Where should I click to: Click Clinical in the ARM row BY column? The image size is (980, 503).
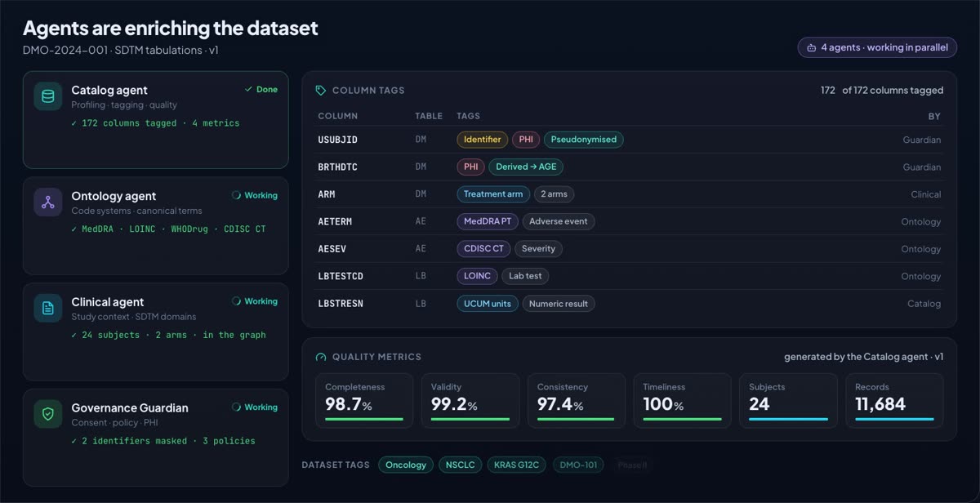[925, 194]
